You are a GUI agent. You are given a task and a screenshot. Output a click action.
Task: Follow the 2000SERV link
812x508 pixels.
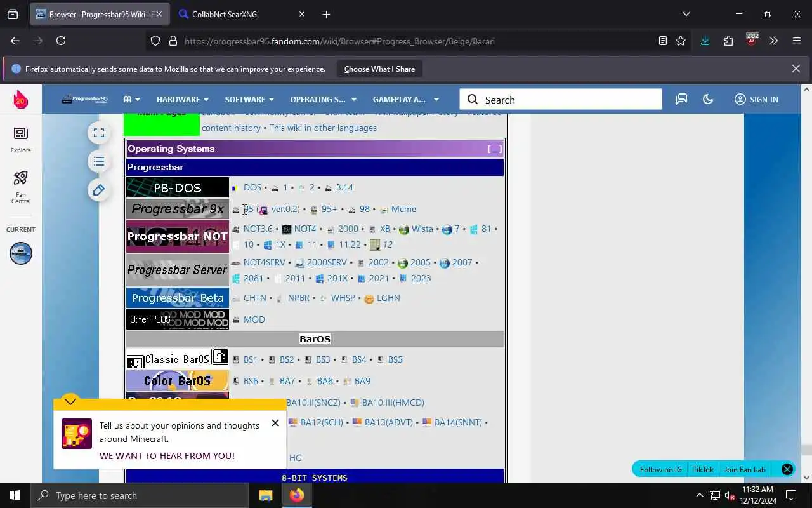tap(327, 262)
